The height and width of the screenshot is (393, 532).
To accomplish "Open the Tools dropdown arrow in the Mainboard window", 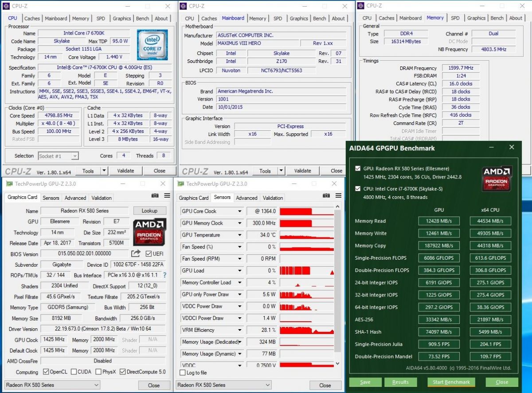I will point(281,171).
